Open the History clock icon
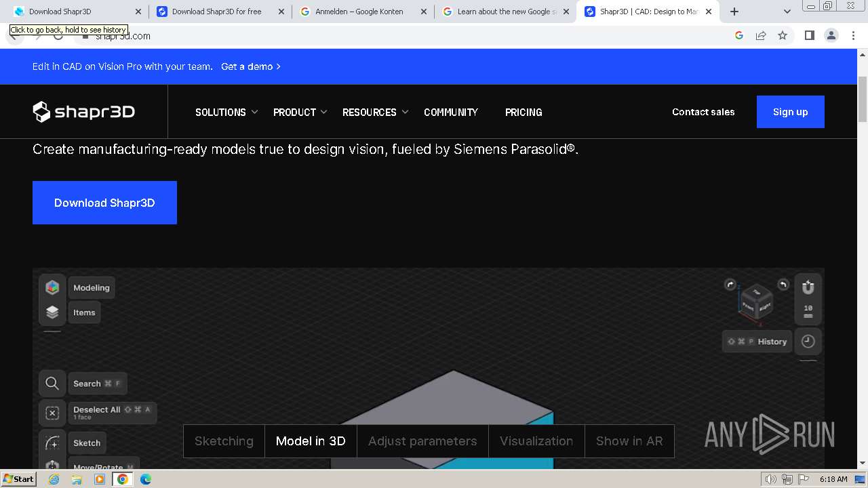This screenshot has width=868, height=488. coord(808,342)
